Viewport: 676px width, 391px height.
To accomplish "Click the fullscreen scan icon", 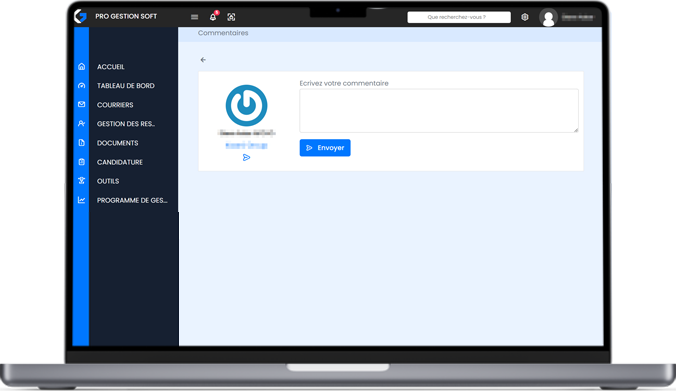I will tap(231, 17).
